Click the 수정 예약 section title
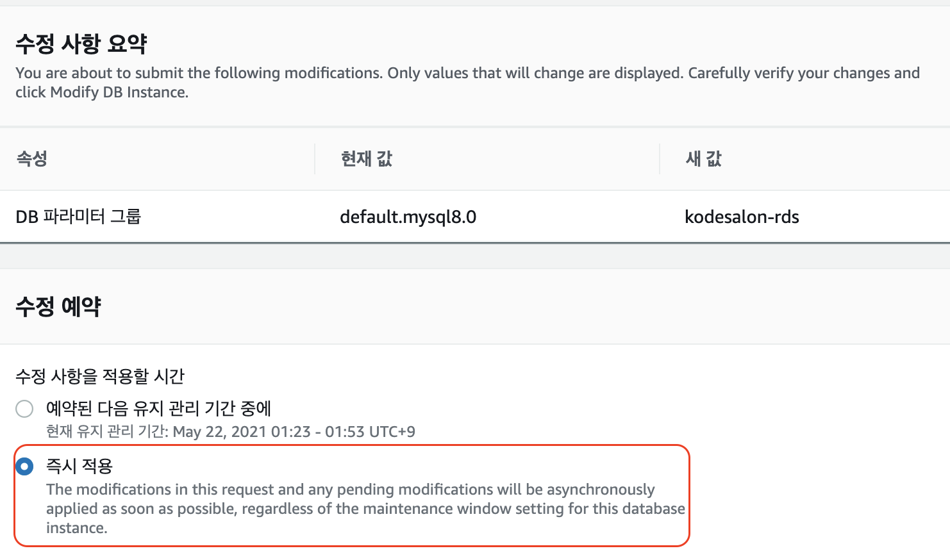950x560 pixels. (x=58, y=306)
